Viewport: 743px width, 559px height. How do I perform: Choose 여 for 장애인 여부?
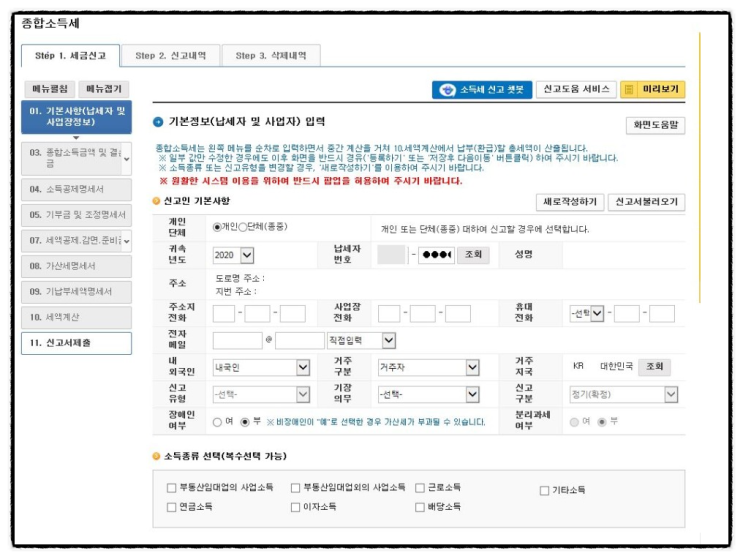click(x=217, y=422)
